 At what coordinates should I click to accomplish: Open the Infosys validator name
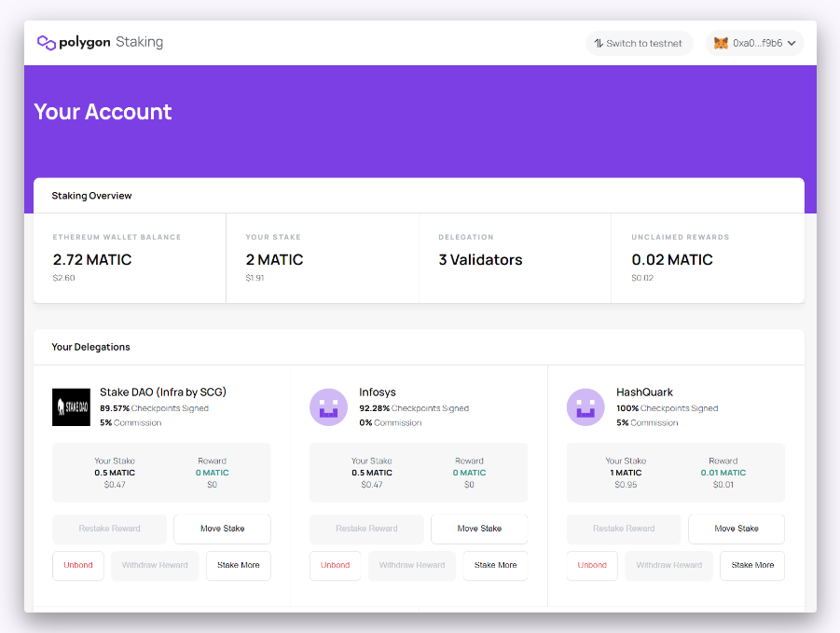pyautogui.click(x=378, y=392)
